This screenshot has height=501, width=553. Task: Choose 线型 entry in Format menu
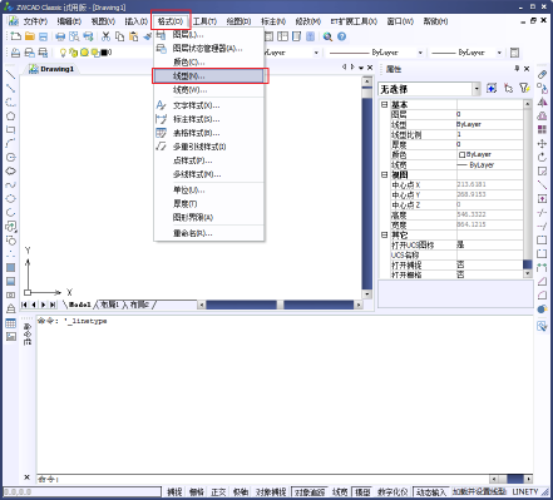209,76
